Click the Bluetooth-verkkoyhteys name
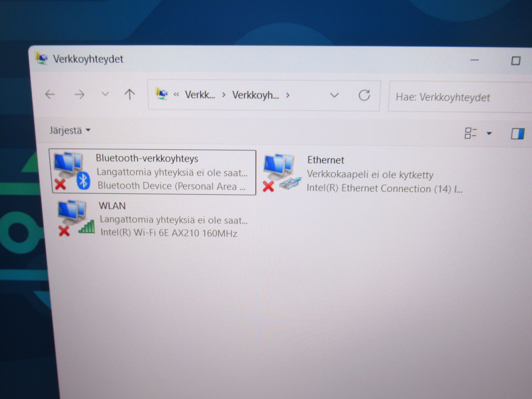532x399 pixels. coord(147,158)
